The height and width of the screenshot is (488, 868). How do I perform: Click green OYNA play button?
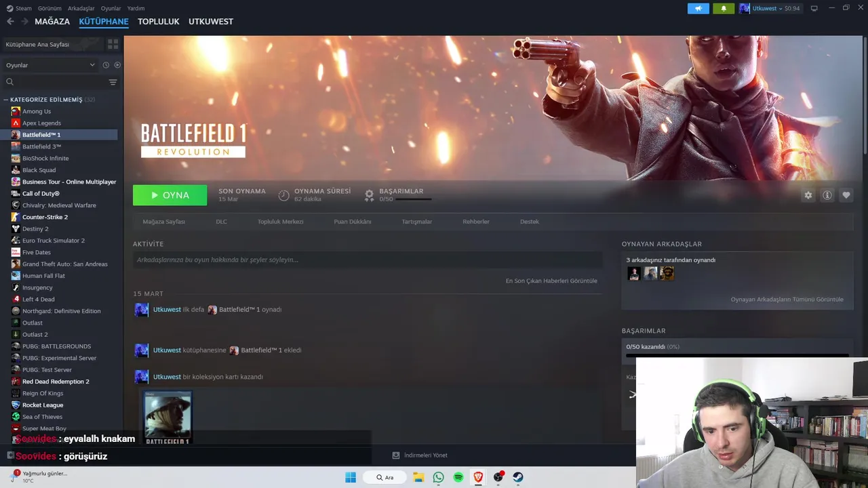tap(170, 195)
